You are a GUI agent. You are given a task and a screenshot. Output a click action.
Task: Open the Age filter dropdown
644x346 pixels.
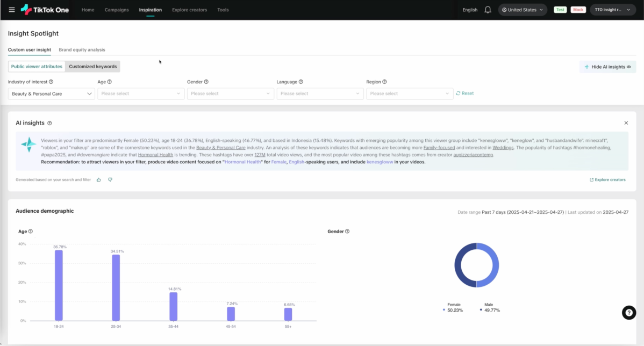(x=141, y=93)
